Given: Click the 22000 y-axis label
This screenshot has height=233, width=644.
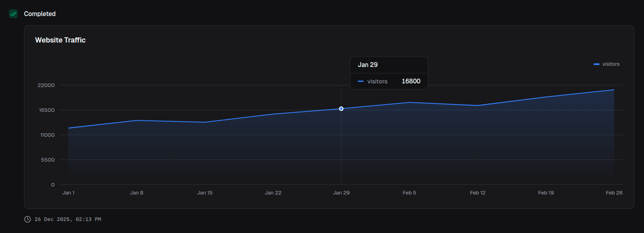Looking at the screenshot, I should [46, 85].
